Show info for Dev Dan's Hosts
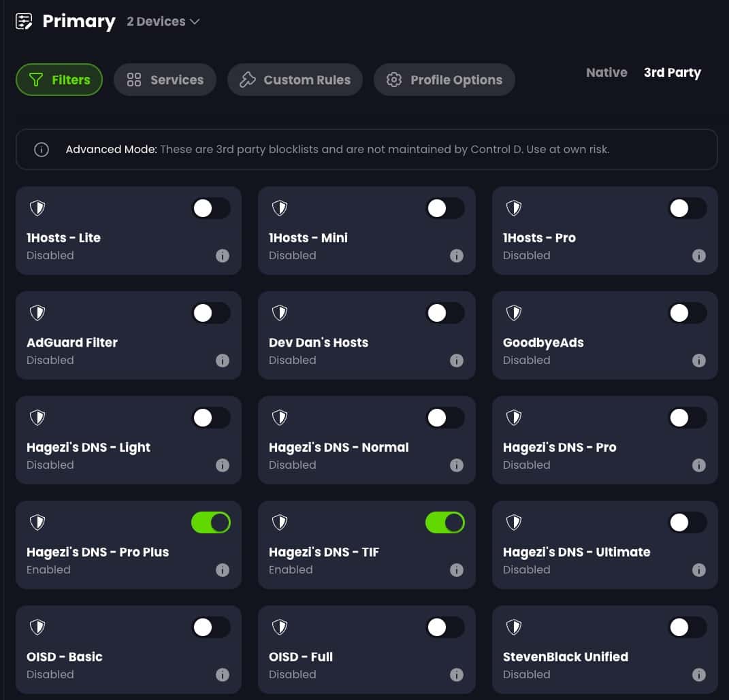This screenshot has height=700, width=729. click(x=457, y=361)
